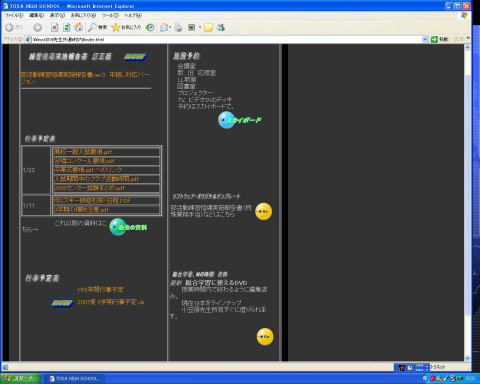
Task: Click the Stop loading icon in toolbar
Action: [x=55, y=28]
